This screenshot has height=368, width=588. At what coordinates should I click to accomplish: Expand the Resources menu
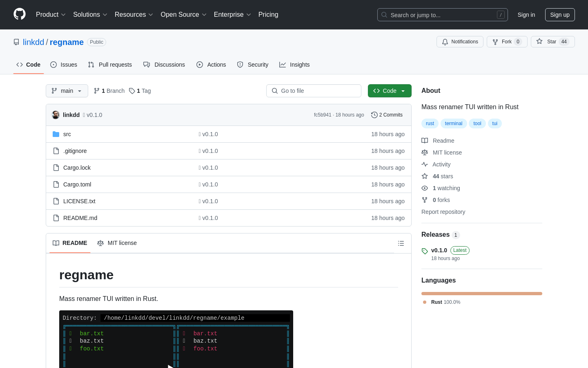click(x=134, y=15)
